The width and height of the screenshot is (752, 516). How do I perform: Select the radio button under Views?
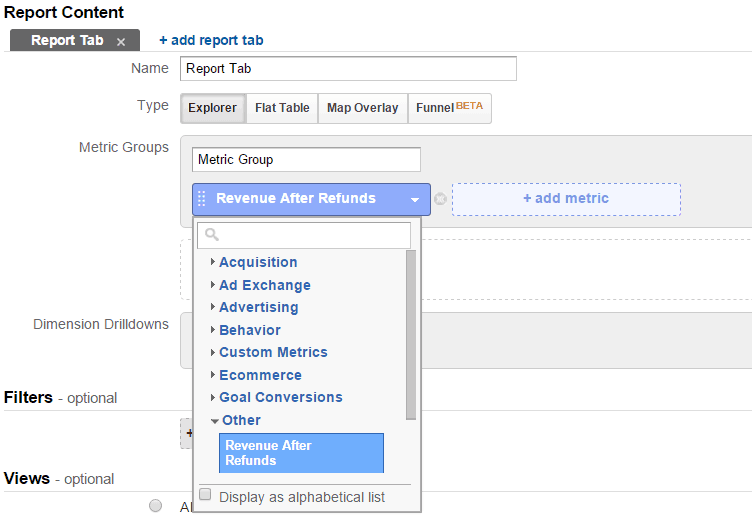tap(155, 506)
